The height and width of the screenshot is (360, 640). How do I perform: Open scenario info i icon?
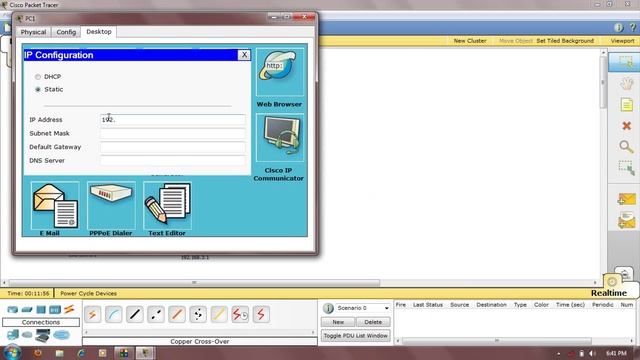pyautogui.click(x=328, y=308)
